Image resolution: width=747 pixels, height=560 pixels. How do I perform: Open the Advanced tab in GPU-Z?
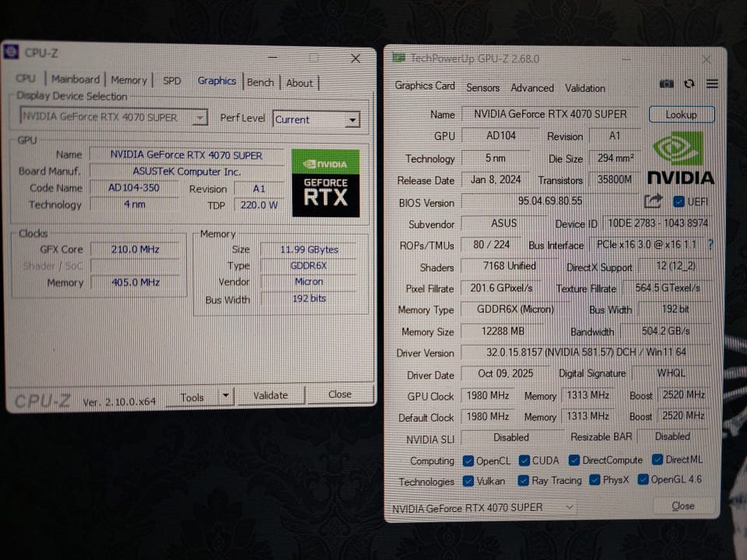click(x=532, y=88)
